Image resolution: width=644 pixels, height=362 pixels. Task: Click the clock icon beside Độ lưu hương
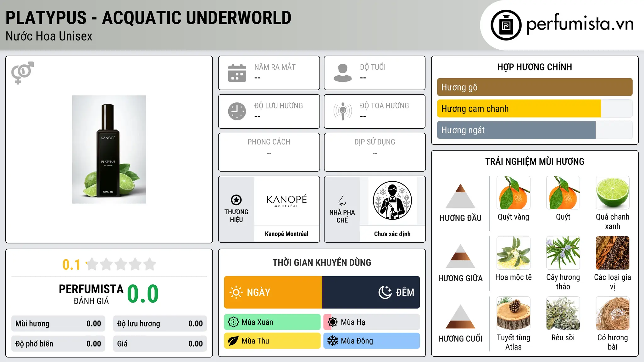tap(237, 111)
